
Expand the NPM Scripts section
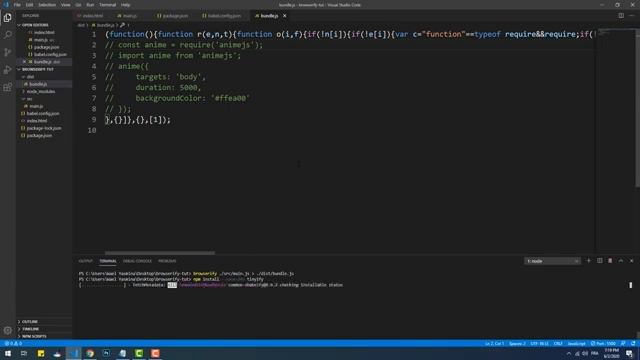coord(34,336)
